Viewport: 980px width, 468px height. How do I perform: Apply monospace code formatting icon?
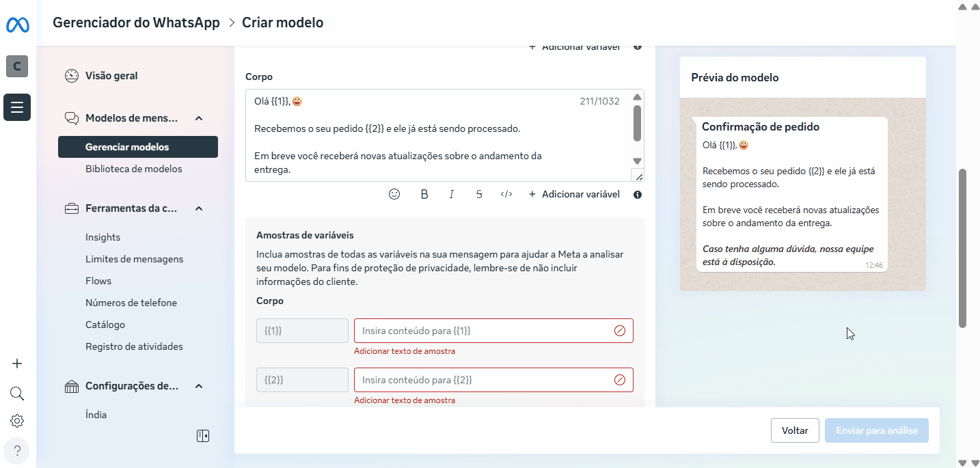click(x=506, y=194)
